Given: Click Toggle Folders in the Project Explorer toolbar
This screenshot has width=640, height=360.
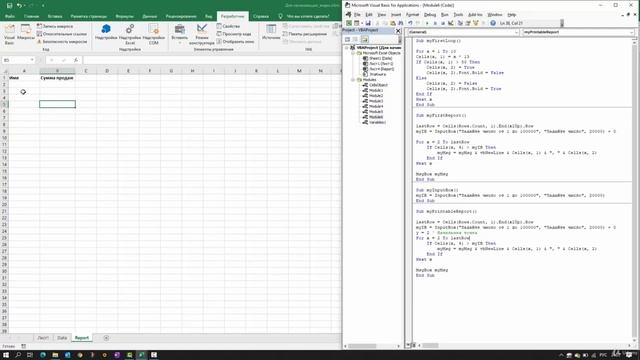Looking at the screenshot, I should [x=364, y=39].
